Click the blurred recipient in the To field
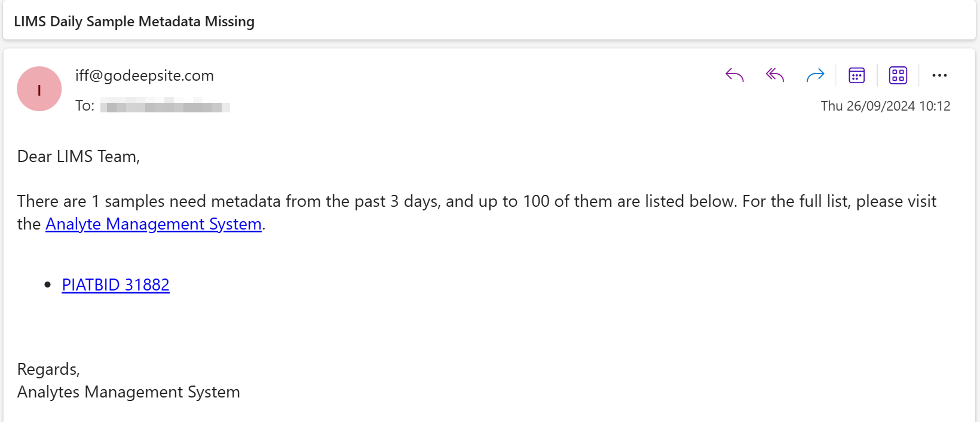980x422 pixels. [x=165, y=106]
